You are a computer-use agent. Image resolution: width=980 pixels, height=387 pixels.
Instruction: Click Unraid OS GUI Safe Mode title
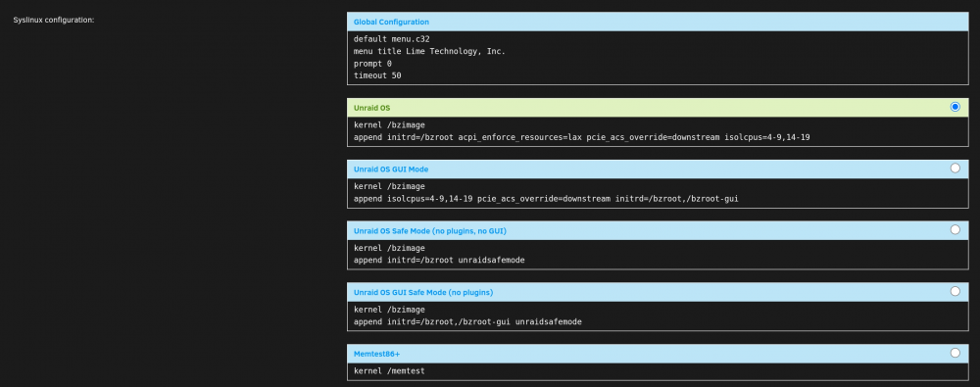coord(423,293)
